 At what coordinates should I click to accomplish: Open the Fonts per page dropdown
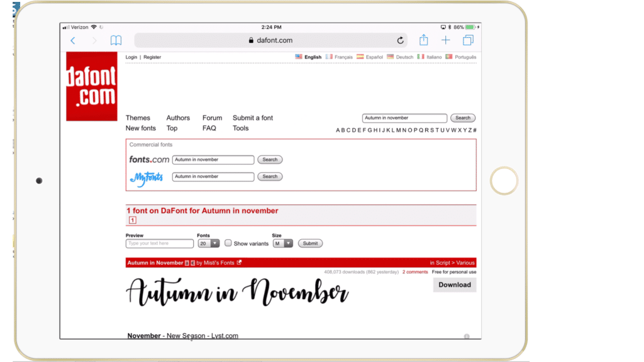click(x=209, y=243)
